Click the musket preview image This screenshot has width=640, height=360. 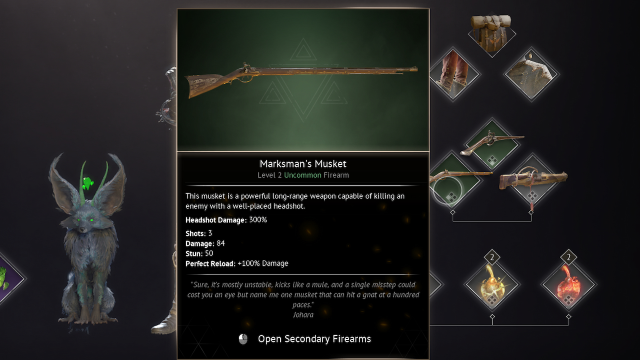coord(303,80)
